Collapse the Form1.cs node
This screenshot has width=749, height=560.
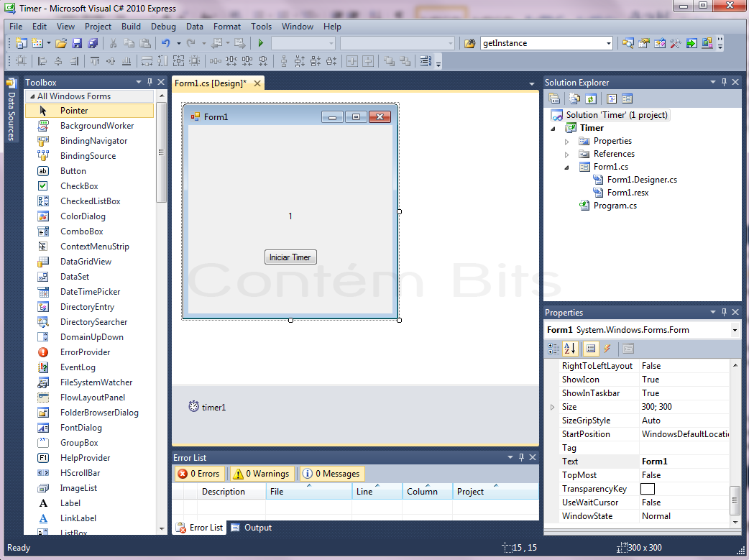point(566,167)
